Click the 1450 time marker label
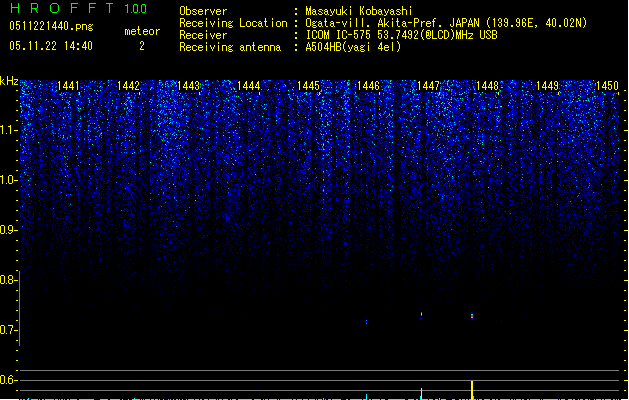629x400 pixels. coord(607,86)
